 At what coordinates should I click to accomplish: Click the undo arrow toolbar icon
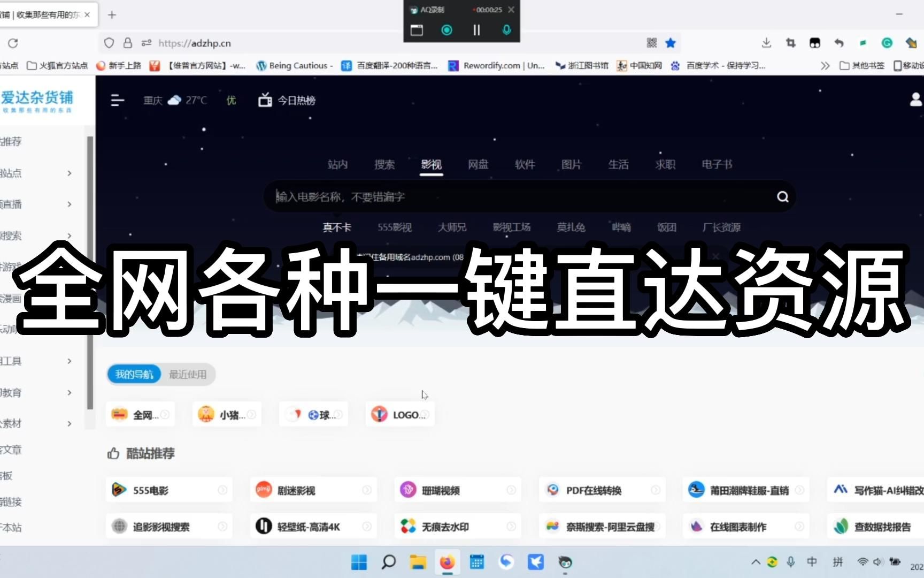click(x=839, y=43)
